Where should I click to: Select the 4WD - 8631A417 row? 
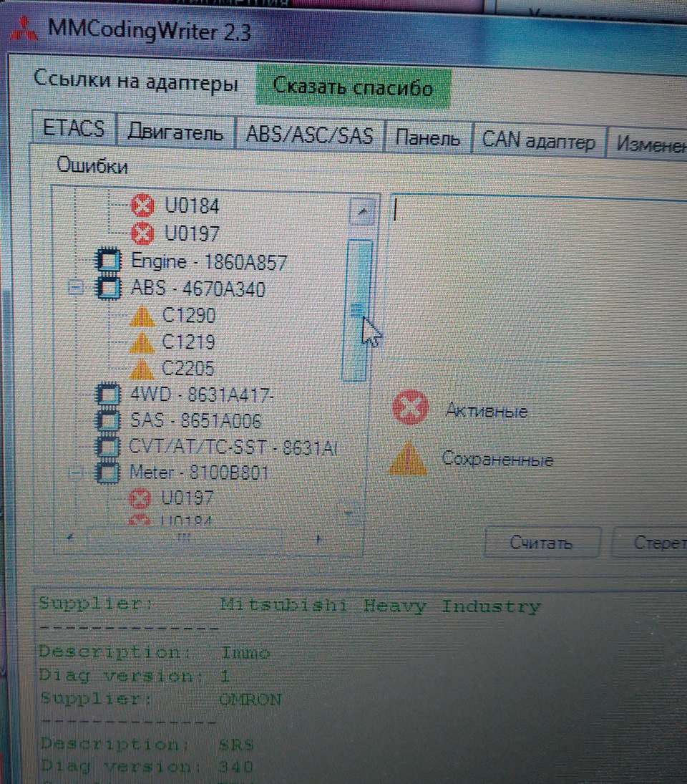[201, 395]
